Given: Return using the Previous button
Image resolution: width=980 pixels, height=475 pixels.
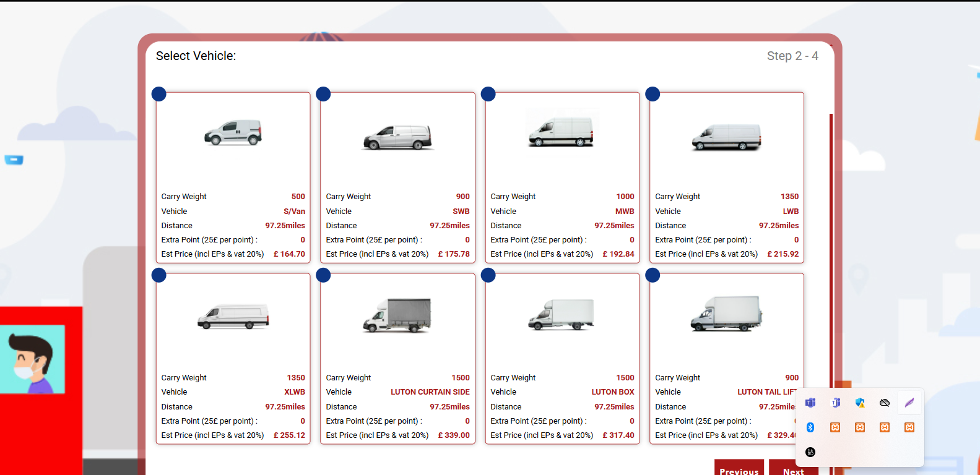Looking at the screenshot, I should (739, 469).
